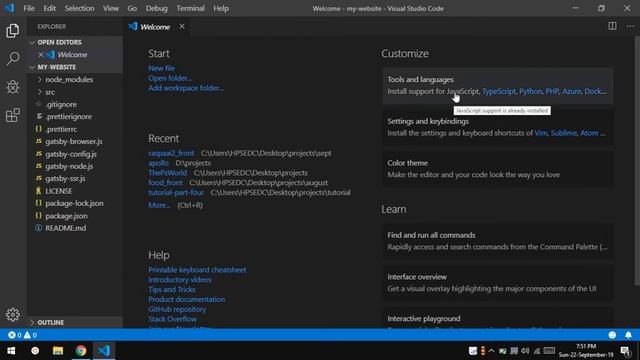Open Chrome from the taskbar
The width and height of the screenshot is (640, 360).
pyautogui.click(x=81, y=351)
